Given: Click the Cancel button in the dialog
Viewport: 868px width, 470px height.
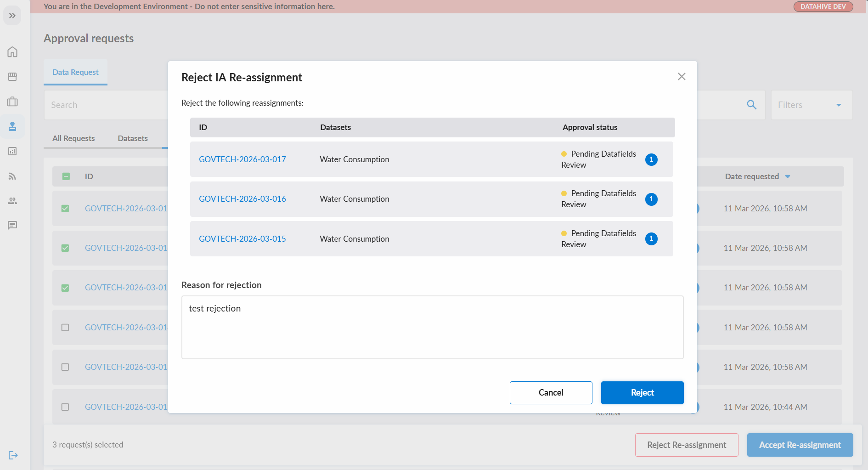Looking at the screenshot, I should tap(551, 393).
